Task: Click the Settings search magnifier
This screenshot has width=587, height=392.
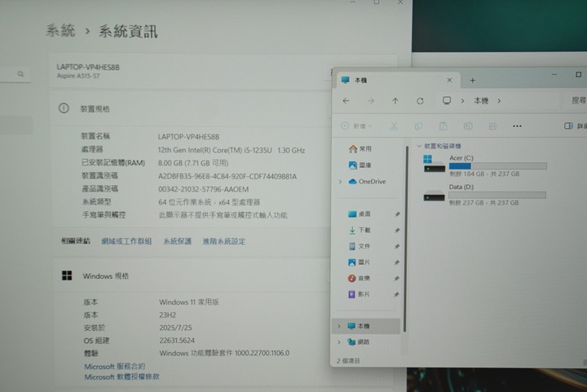Action: (x=20, y=74)
